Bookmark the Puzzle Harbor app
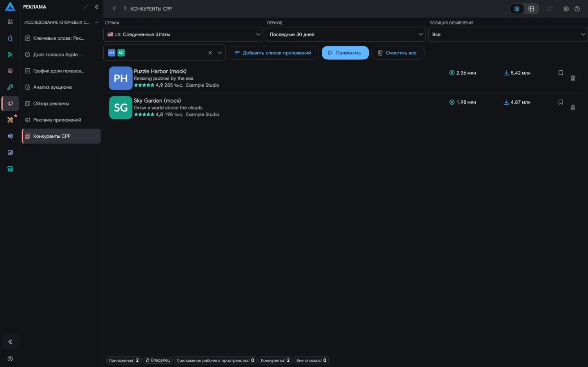The width and height of the screenshot is (588, 367). (x=561, y=73)
